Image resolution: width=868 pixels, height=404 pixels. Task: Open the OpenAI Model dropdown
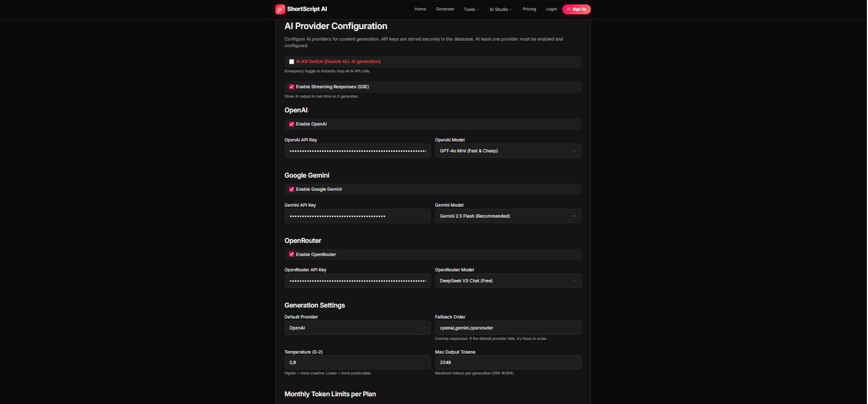coord(508,151)
